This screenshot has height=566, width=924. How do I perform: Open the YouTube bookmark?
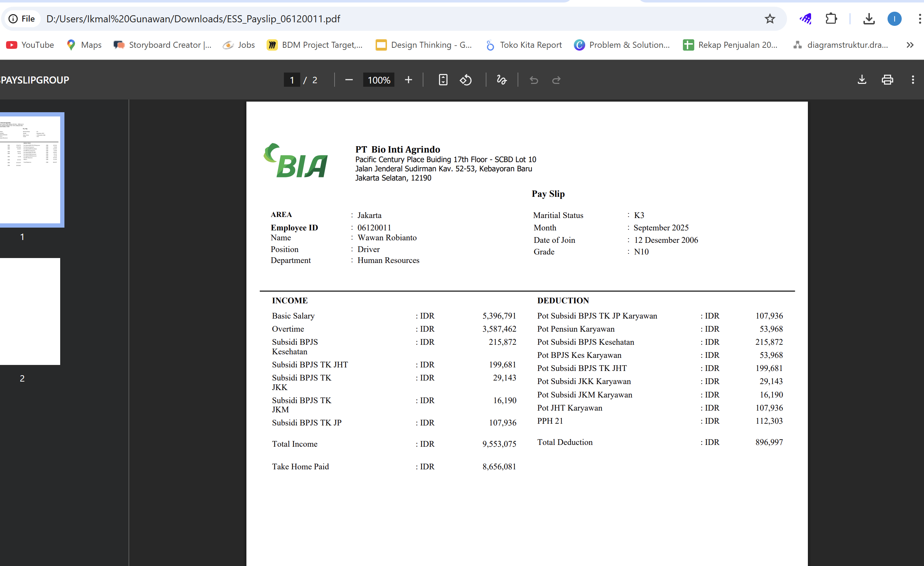tap(30, 45)
